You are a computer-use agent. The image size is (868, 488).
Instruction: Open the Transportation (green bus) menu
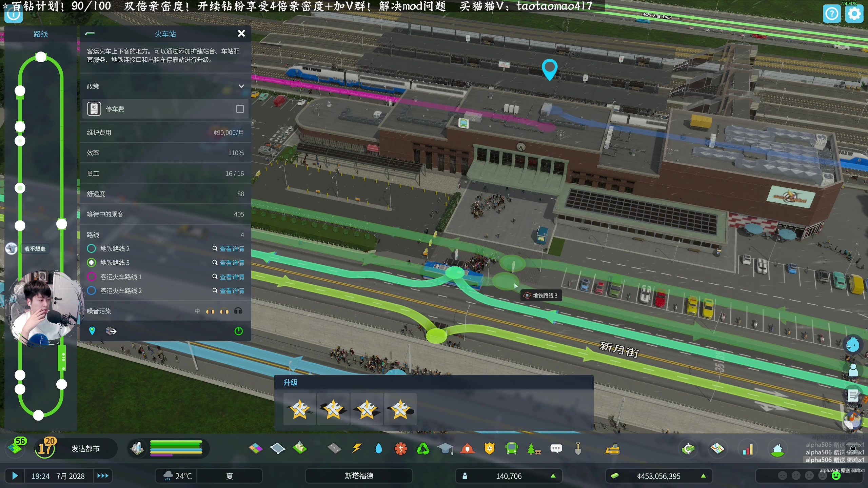[x=512, y=449]
